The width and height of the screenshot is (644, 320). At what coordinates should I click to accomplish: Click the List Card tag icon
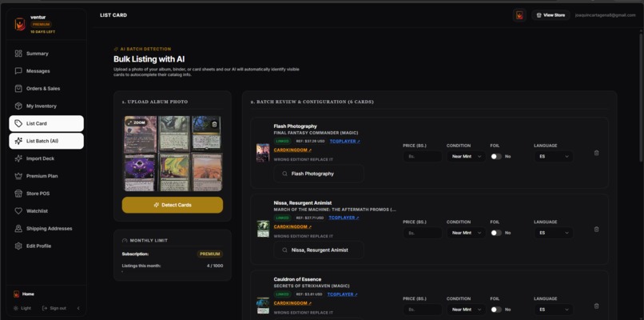point(18,123)
